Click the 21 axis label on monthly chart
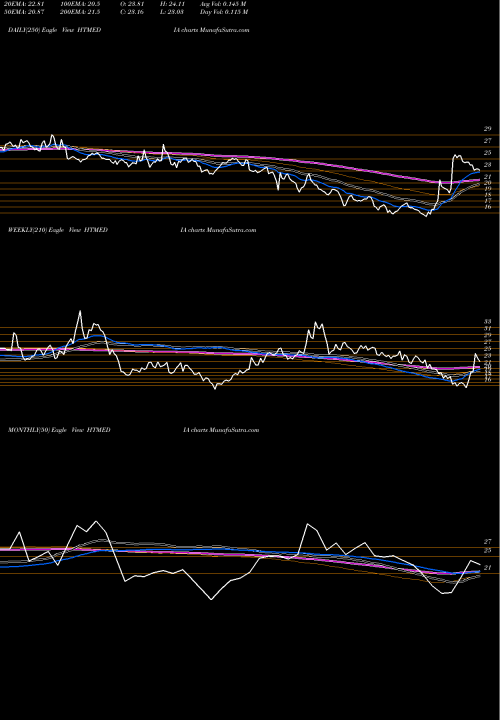Image resolution: width=500 pixels, height=720 pixels. point(487,568)
